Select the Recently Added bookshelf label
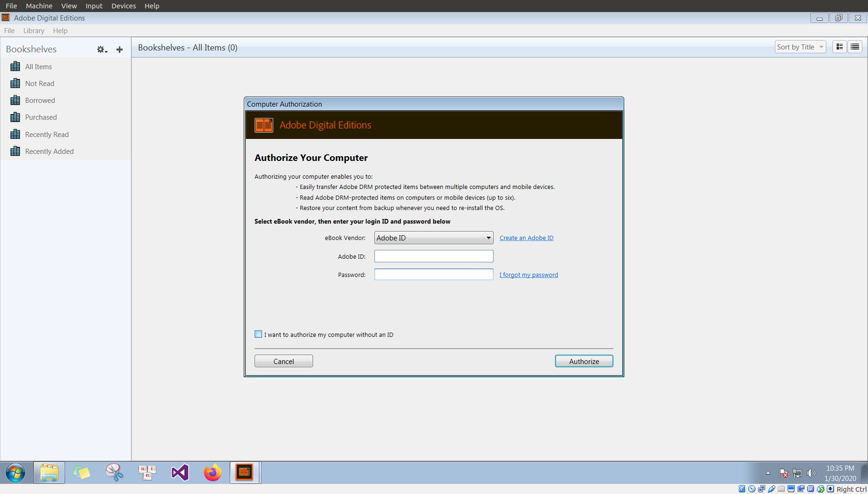 pyautogui.click(x=49, y=151)
